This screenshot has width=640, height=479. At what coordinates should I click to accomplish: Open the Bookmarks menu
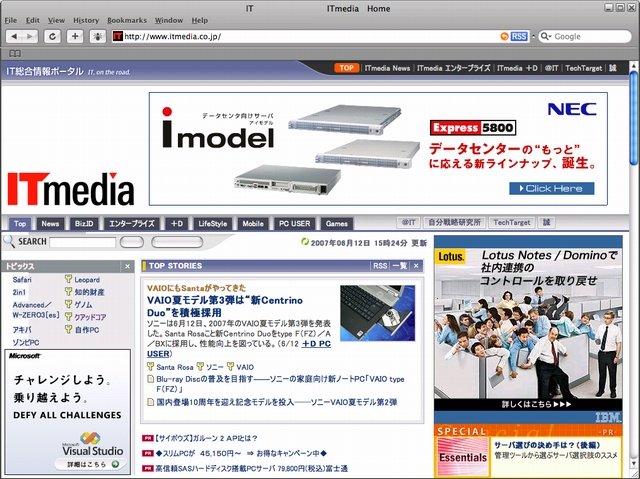pos(127,20)
